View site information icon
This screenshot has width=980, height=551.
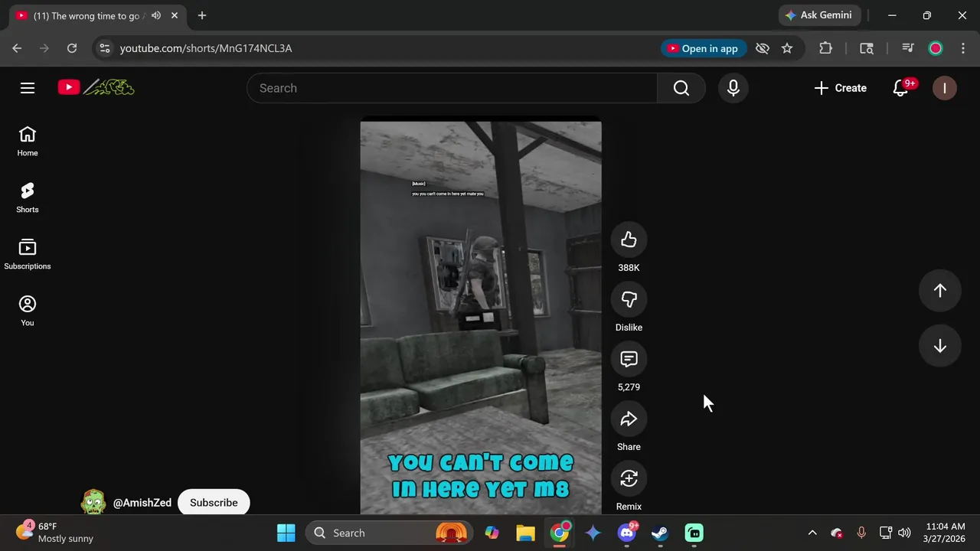[105, 48]
